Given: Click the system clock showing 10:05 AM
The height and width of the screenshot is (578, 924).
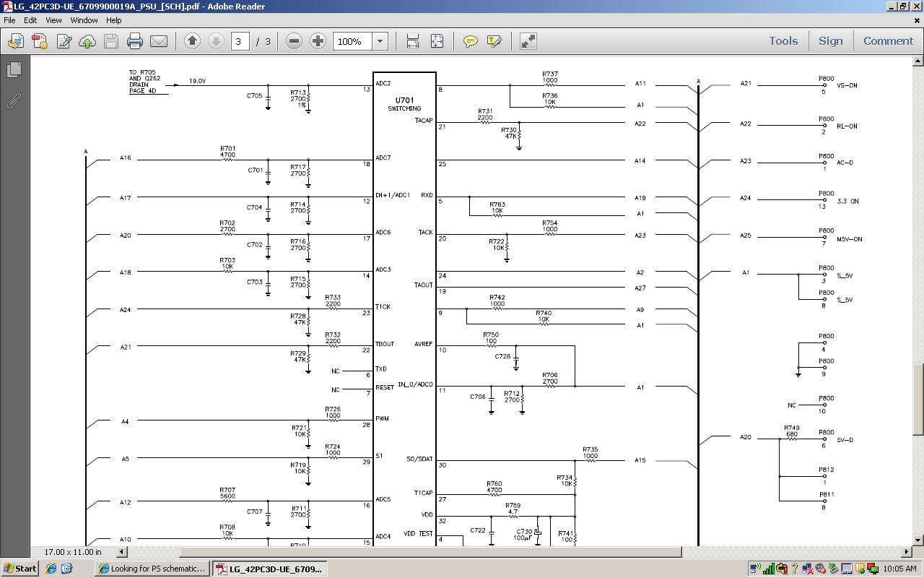Looking at the screenshot, I should click(899, 569).
